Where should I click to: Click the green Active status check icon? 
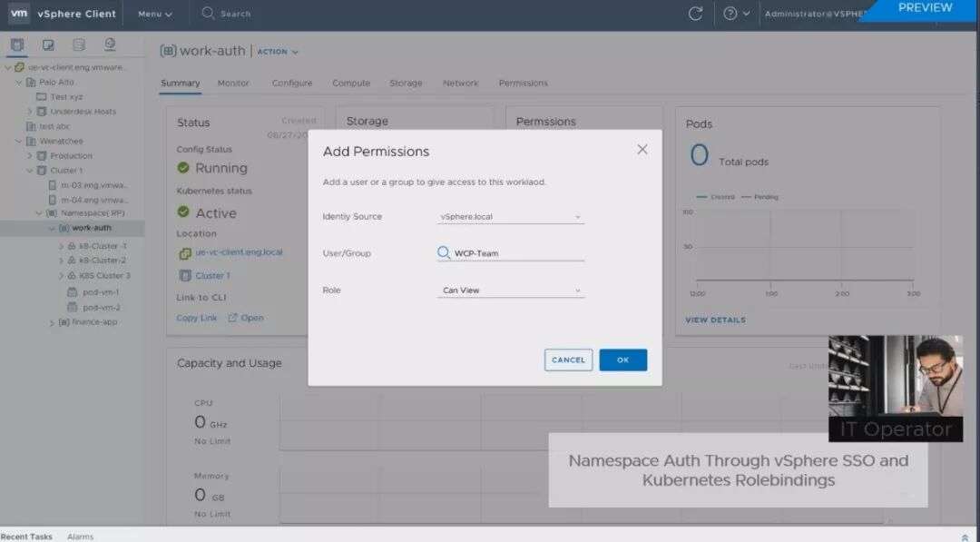pyautogui.click(x=183, y=212)
